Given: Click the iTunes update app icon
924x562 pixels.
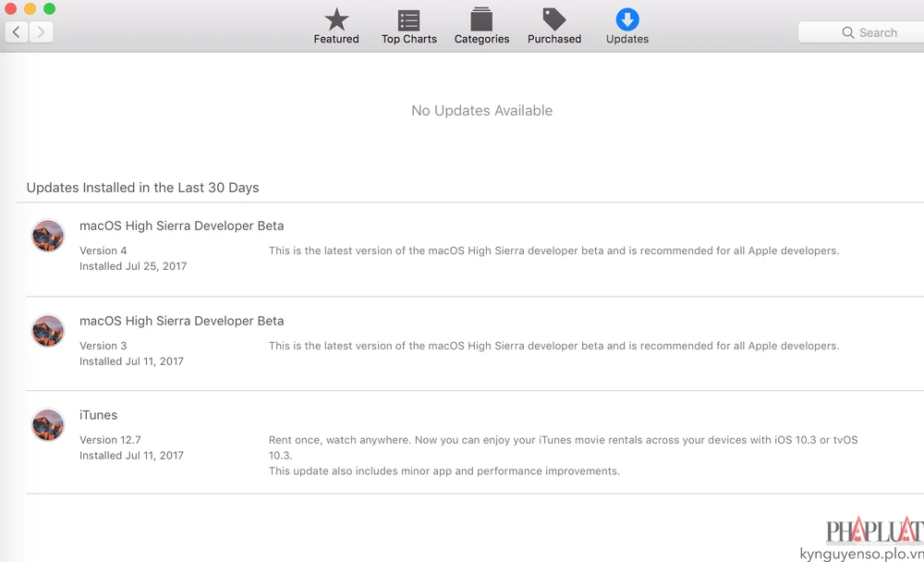Looking at the screenshot, I should (x=48, y=425).
